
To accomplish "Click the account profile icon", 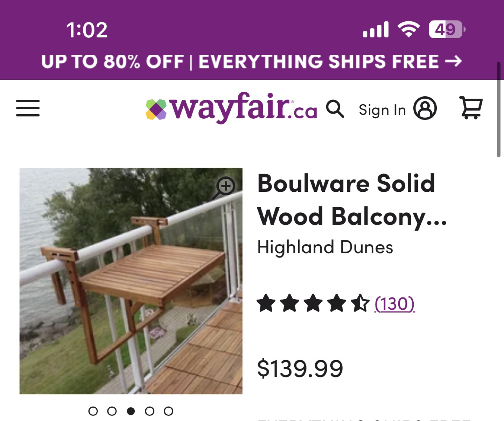I will (x=425, y=108).
